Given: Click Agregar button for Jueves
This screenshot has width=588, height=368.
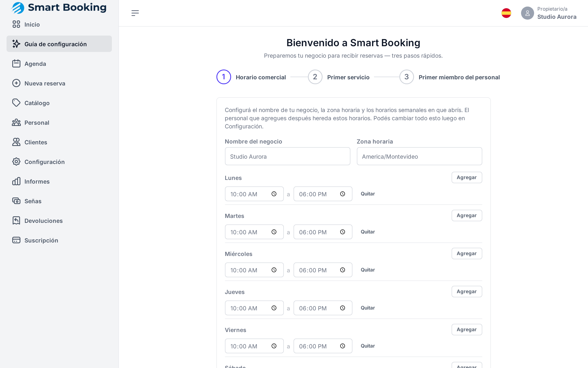Looking at the screenshot, I should [x=467, y=291].
